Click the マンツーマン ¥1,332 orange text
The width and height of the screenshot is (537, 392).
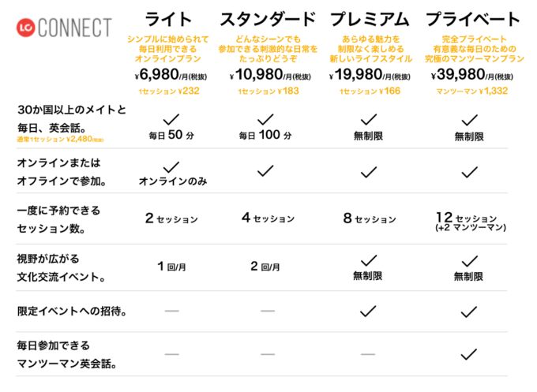(471, 91)
